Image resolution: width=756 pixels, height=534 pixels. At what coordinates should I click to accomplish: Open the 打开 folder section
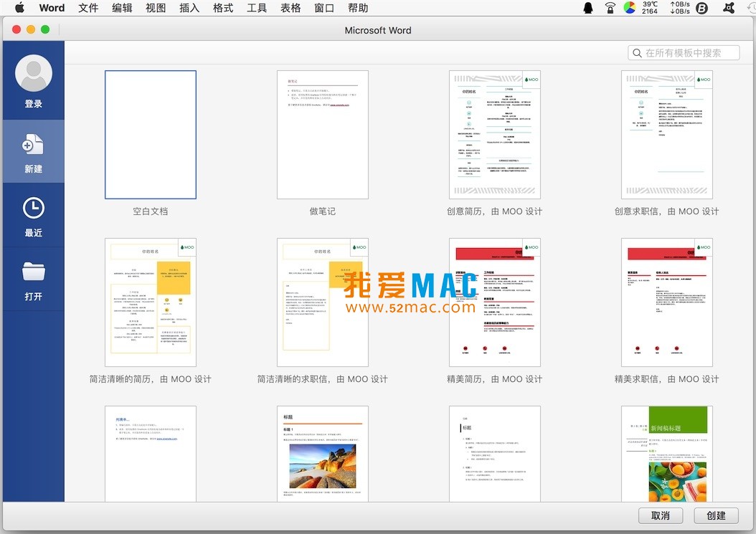[33, 280]
